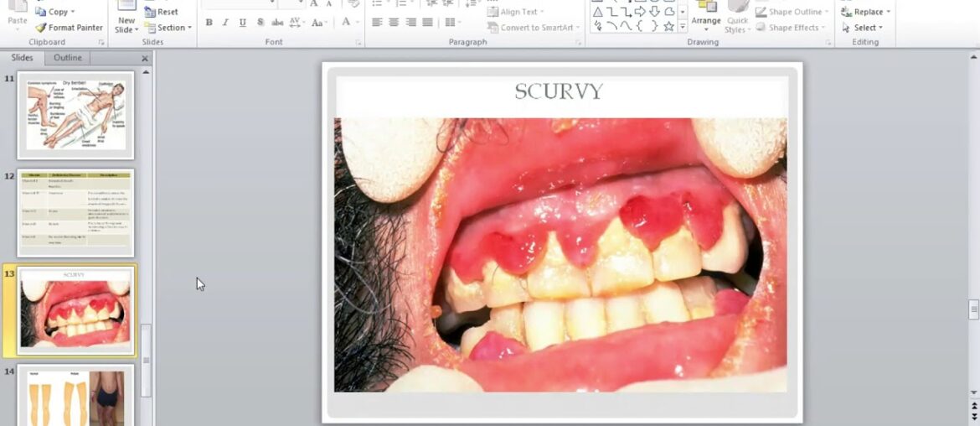Toggle underline text formatting

pos(243,23)
